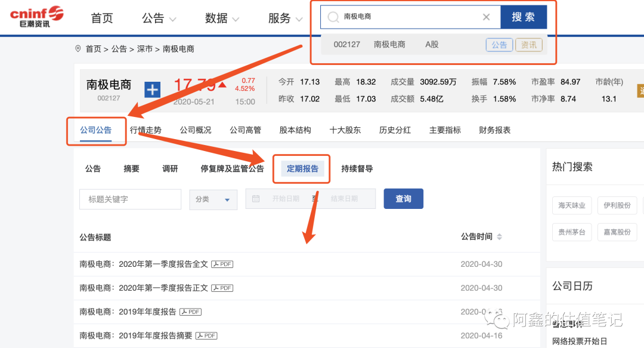Open 南极电商:2020年第一季度报告全文
Image resolution: width=644 pixels, height=348 pixels.
click(144, 264)
